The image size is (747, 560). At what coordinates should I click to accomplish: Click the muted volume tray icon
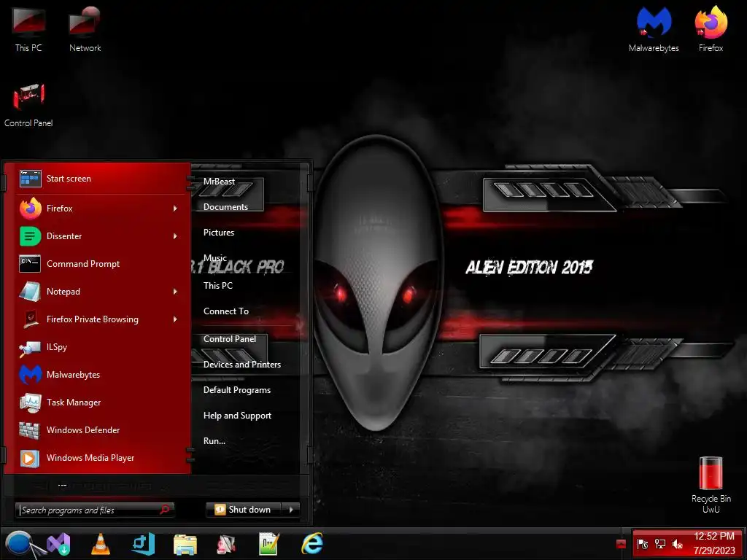(677, 544)
